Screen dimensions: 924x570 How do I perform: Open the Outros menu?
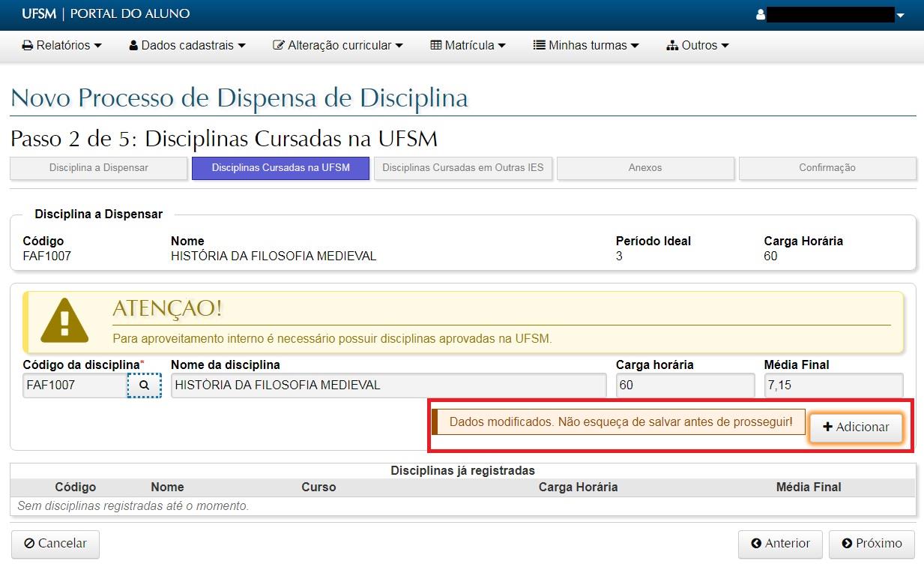pos(697,46)
